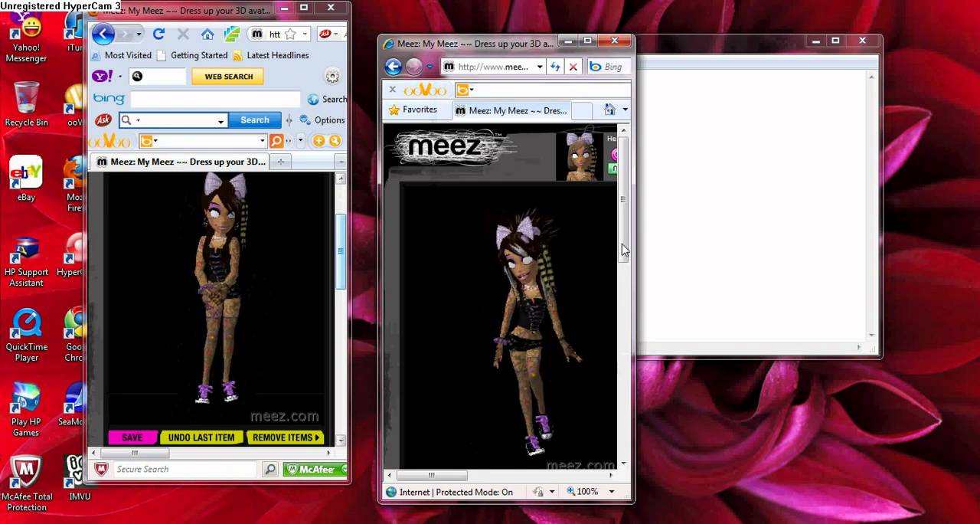Click the green striped toolbar icon in Firefox
980x524 pixels.
231,34
